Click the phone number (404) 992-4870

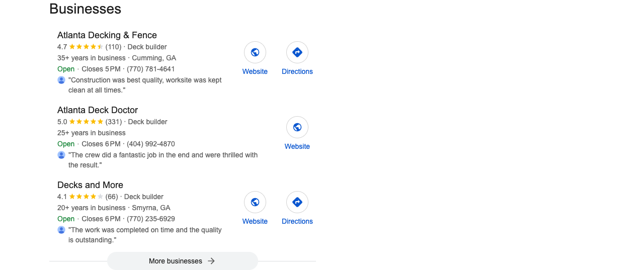point(151,144)
